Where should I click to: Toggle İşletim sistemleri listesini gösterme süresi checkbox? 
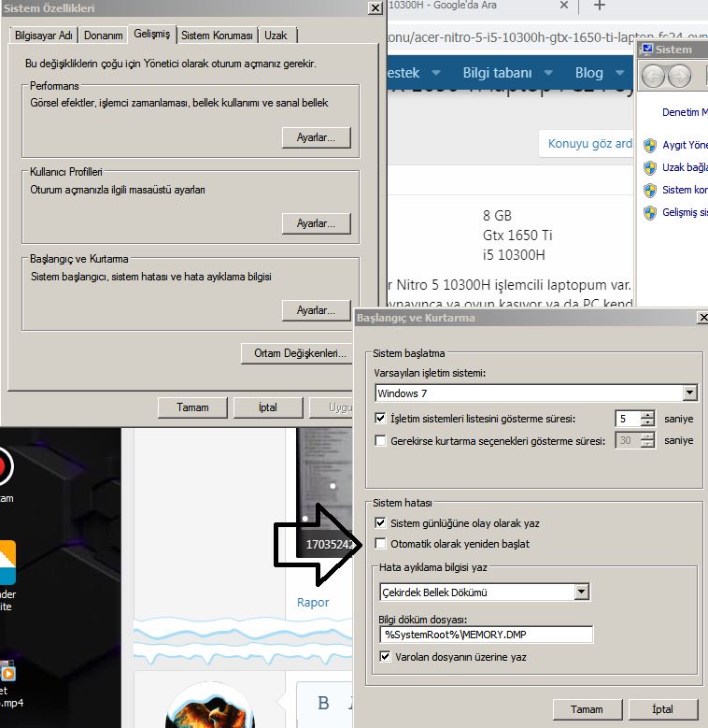coord(380,419)
